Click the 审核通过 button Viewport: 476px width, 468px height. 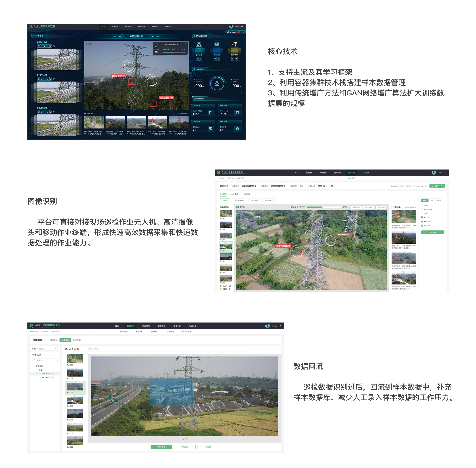click(161, 447)
